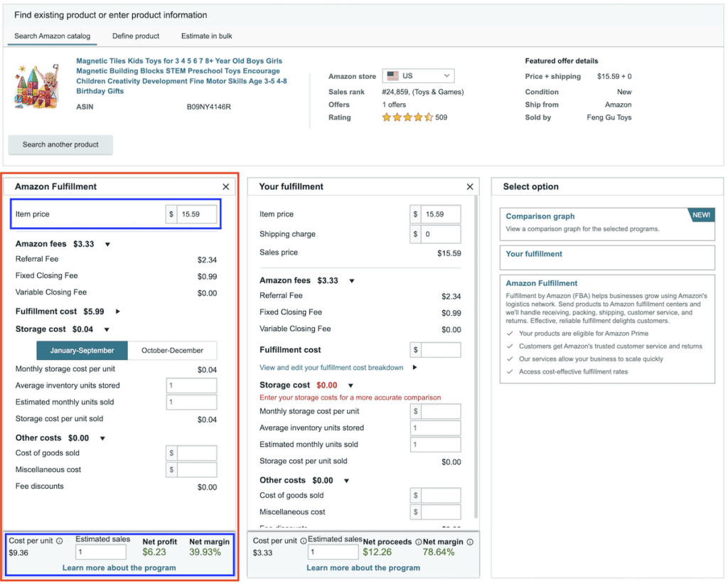This screenshot has width=728, height=584.
Task: Click the product thumbnail image
Action: coord(36,85)
